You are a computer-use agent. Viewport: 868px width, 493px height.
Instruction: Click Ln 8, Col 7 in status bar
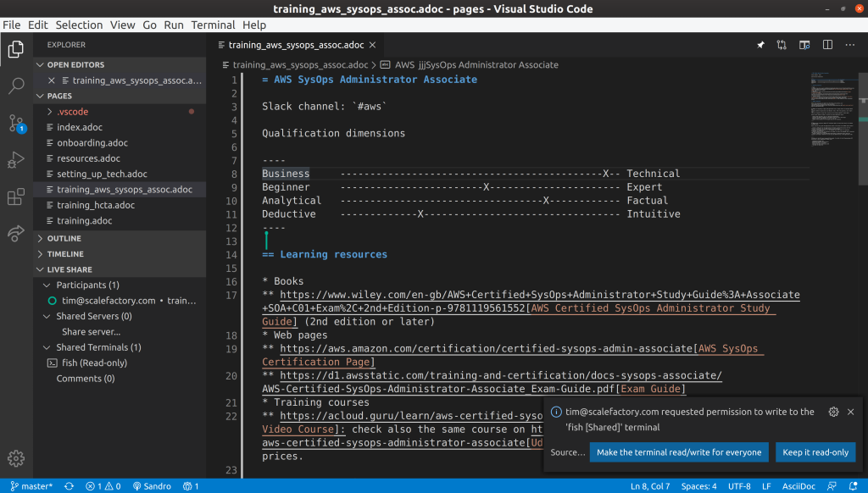(650, 486)
